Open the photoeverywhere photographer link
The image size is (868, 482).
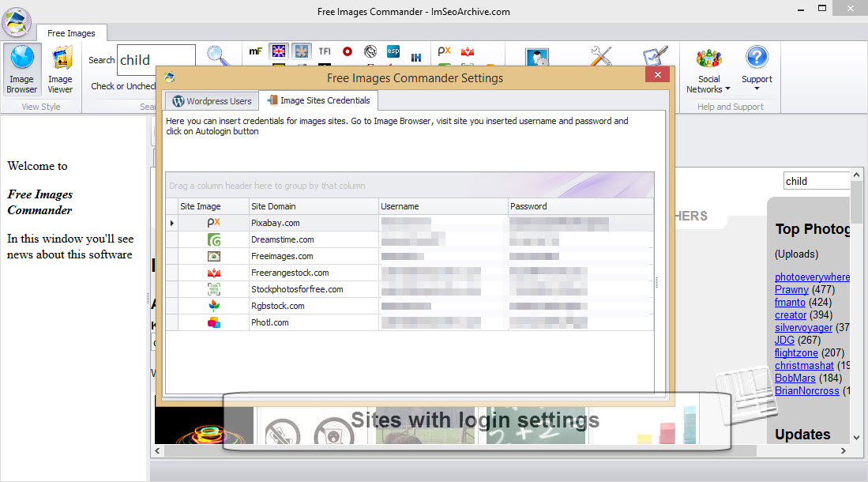pyautogui.click(x=812, y=277)
